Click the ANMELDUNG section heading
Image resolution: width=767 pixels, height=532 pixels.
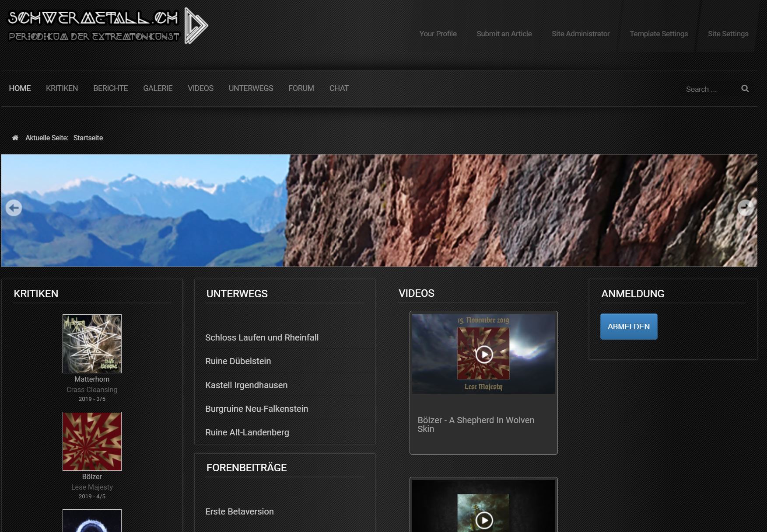(x=633, y=294)
